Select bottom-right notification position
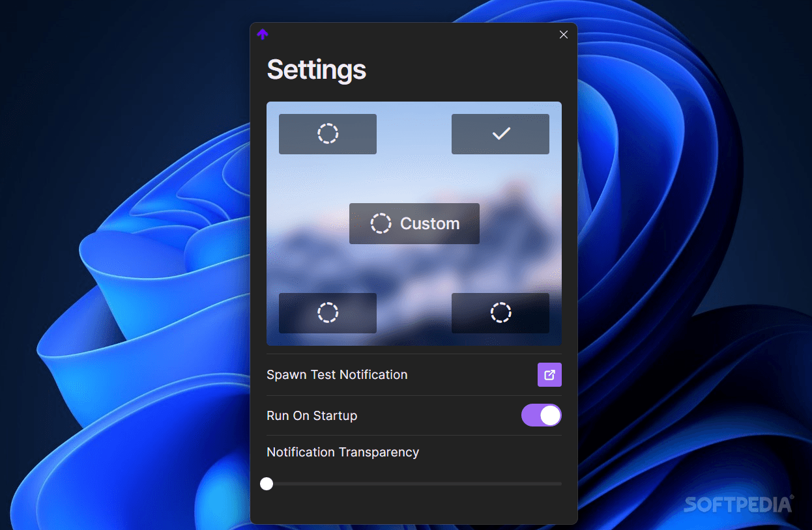The image size is (812, 530). pos(500,313)
